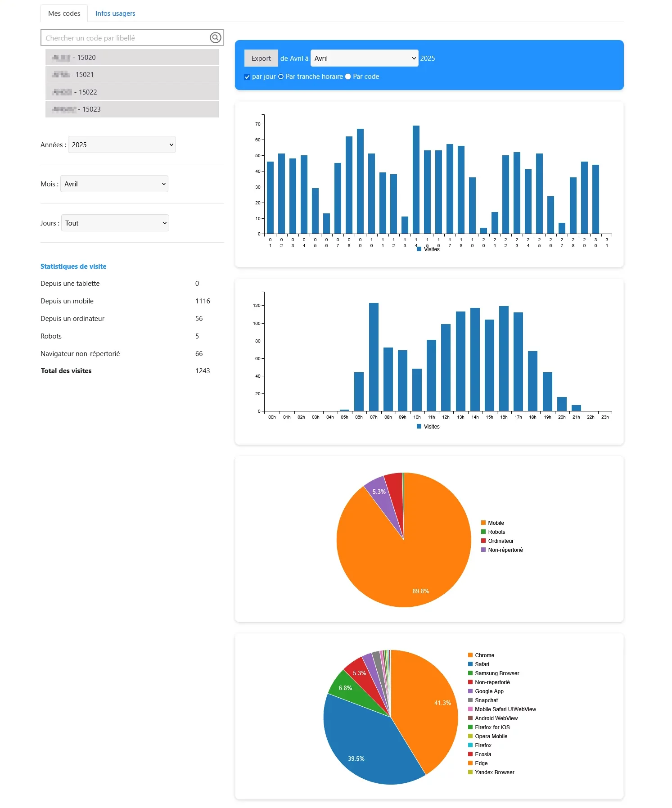Select the Mes codes tab
Image resolution: width=672 pixels, height=808 pixels.
tap(64, 14)
